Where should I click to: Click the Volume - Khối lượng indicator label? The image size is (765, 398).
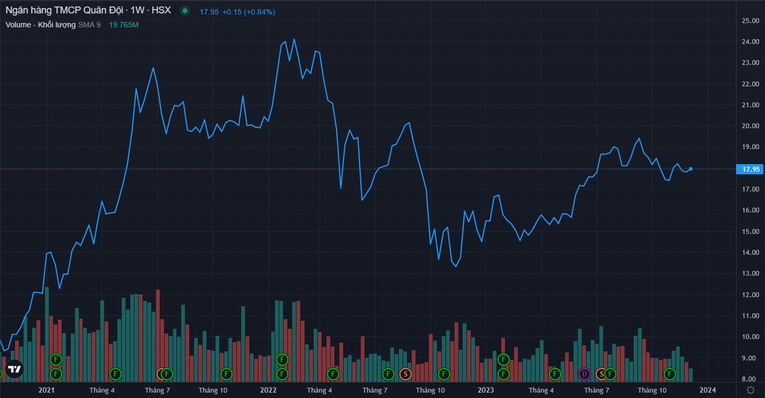point(40,24)
